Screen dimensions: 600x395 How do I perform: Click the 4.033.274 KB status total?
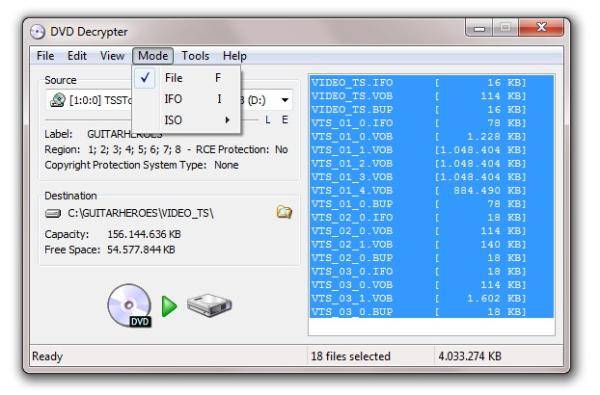(470, 356)
